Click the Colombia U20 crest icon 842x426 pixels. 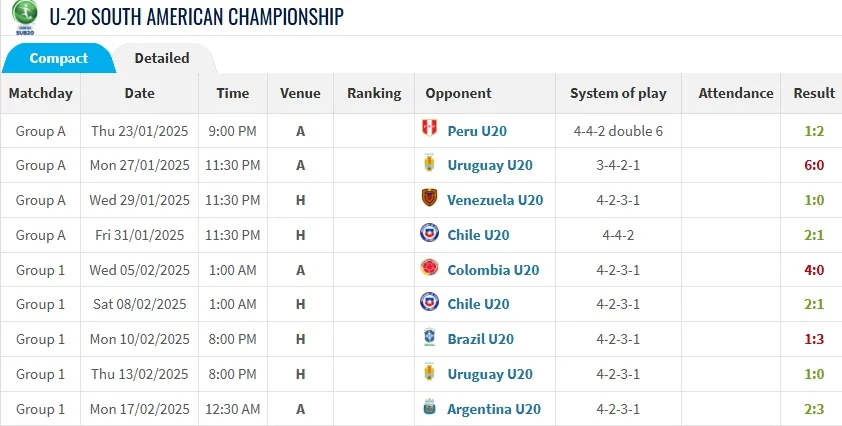pos(430,269)
